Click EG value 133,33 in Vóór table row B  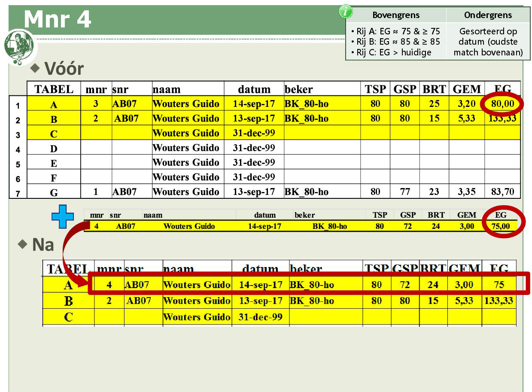502,119
